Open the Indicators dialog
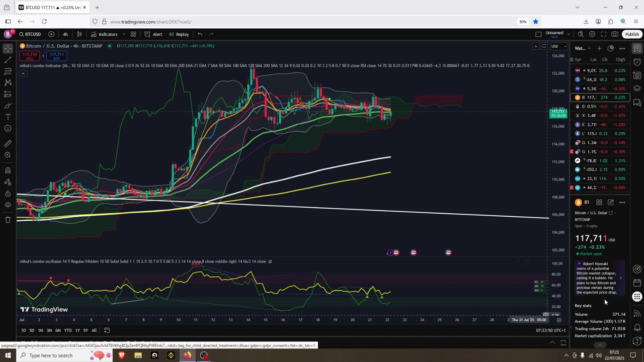Viewport: 644px width, 362px height. pos(104,34)
